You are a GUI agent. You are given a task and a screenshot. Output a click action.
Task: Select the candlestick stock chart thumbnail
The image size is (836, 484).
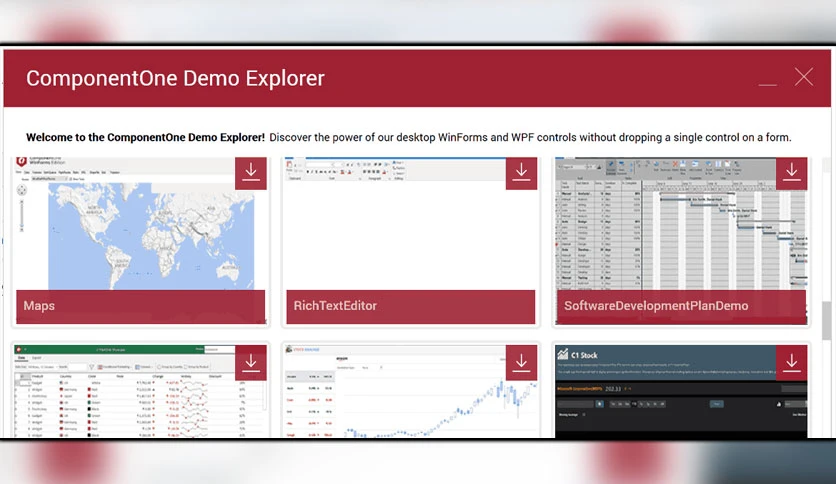pyautogui.click(x=411, y=391)
